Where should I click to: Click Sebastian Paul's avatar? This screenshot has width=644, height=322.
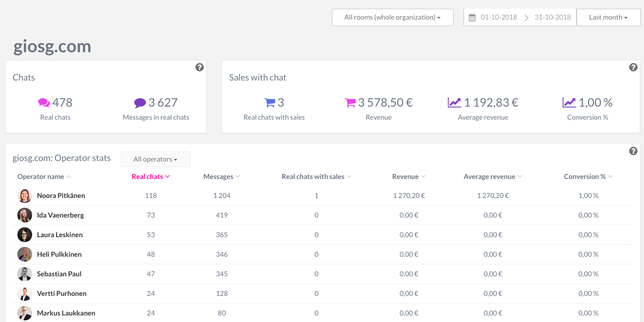(x=24, y=274)
